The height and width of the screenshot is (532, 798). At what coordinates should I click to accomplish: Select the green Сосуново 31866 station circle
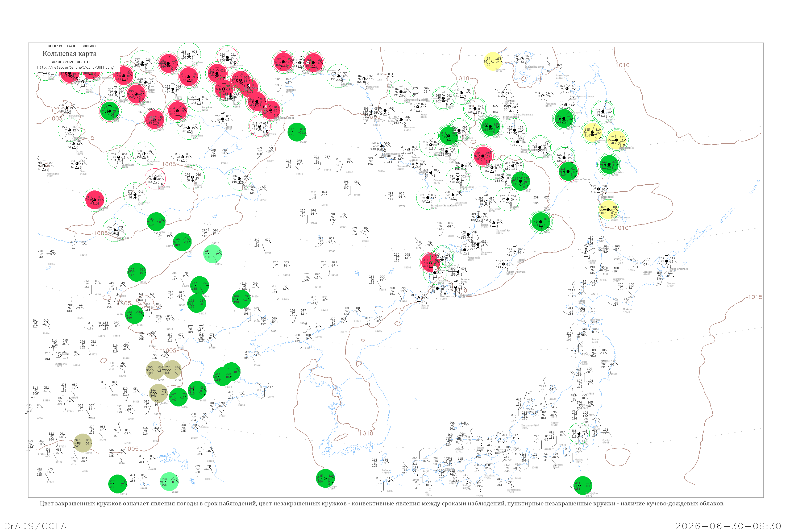(541, 222)
